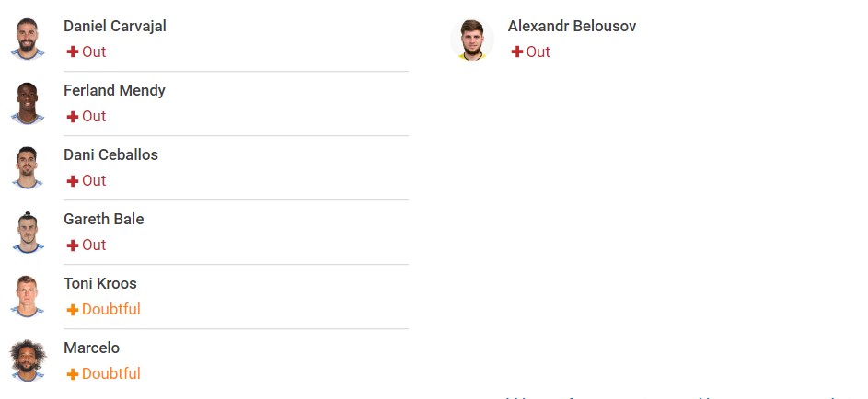Click Alexandr Belousov's player photo

pyautogui.click(x=471, y=39)
